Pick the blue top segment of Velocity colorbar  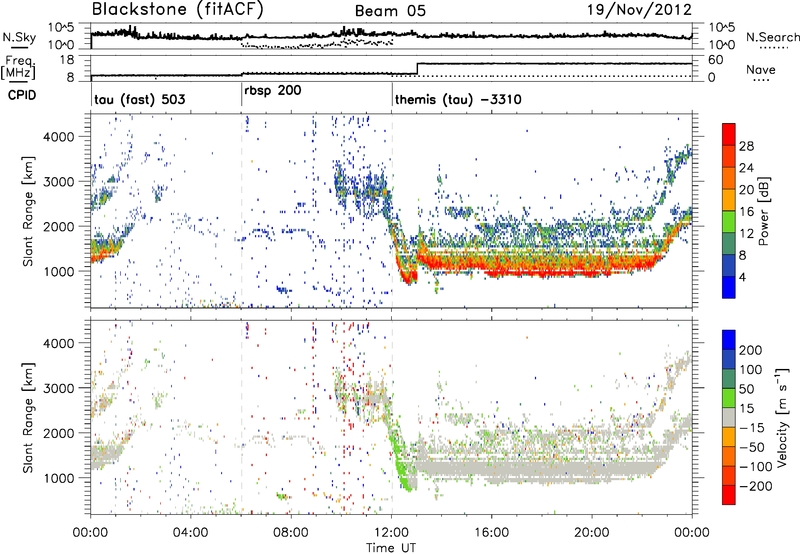729,340
